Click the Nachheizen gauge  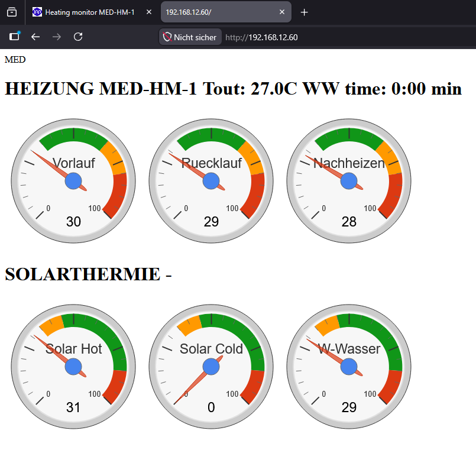coord(349,181)
